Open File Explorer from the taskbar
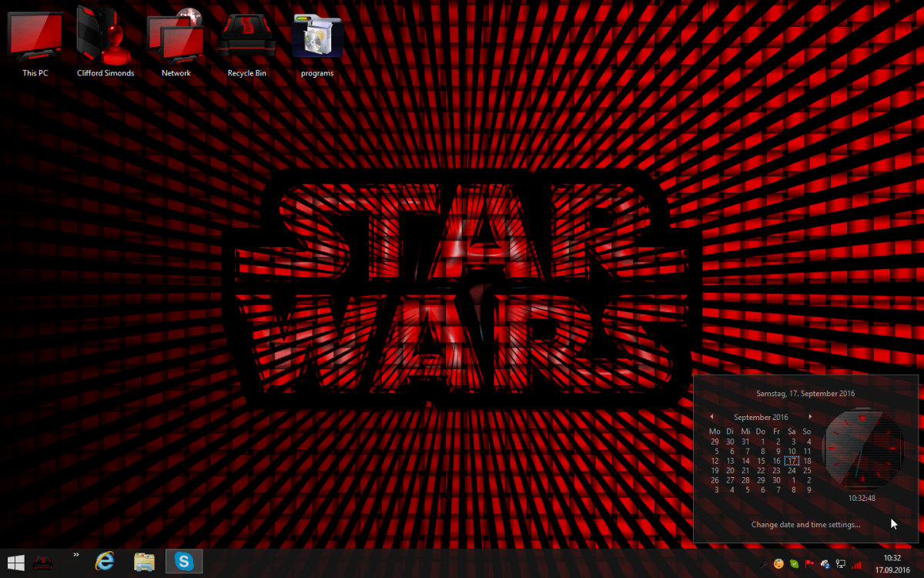This screenshot has width=924, height=578. pos(145,562)
